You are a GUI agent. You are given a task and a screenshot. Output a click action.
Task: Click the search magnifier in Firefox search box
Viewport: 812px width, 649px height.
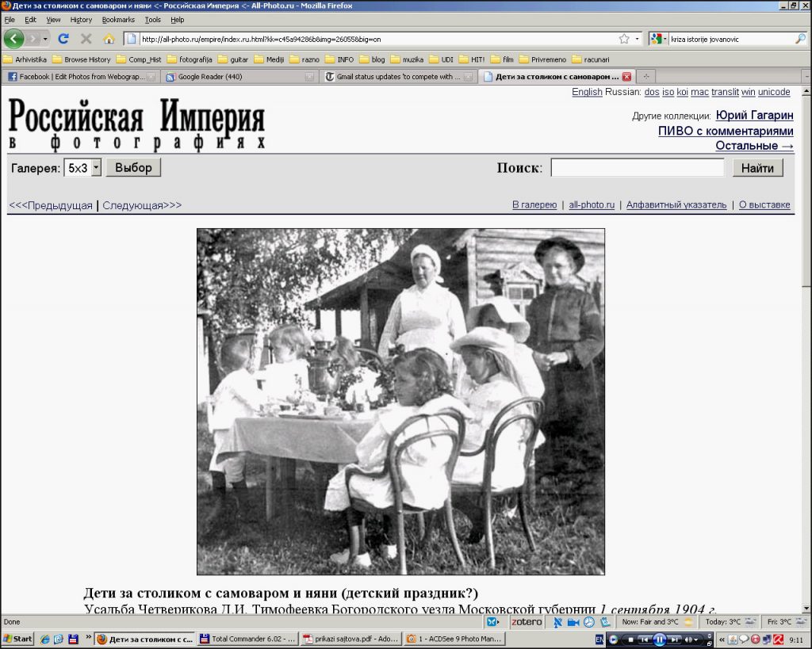point(800,38)
